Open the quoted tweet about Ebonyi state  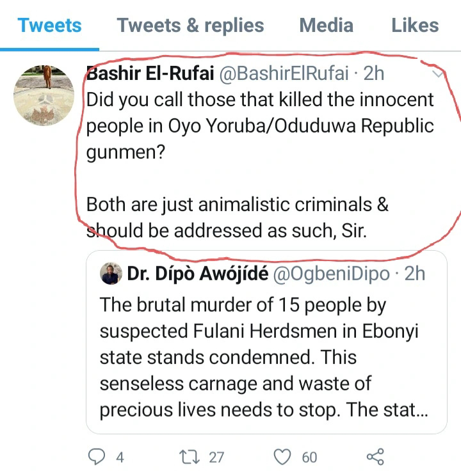point(263,357)
